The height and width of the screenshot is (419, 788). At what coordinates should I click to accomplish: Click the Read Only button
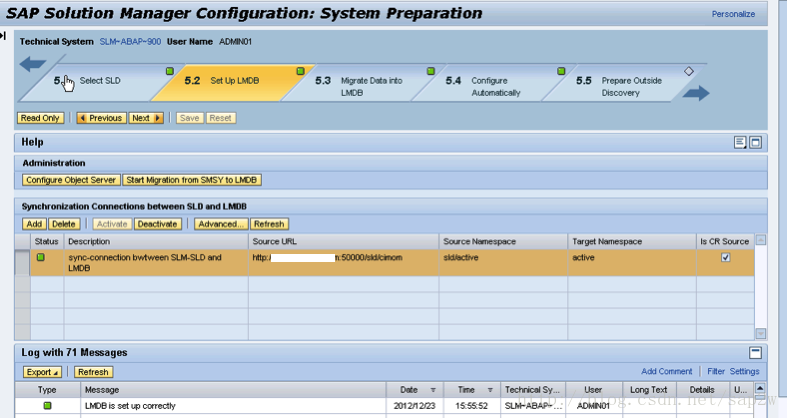pyautogui.click(x=40, y=118)
